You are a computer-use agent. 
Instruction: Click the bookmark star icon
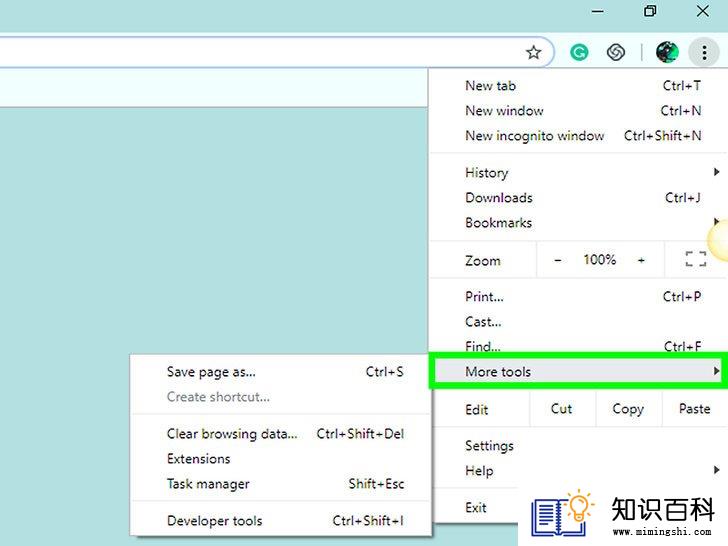[533, 52]
